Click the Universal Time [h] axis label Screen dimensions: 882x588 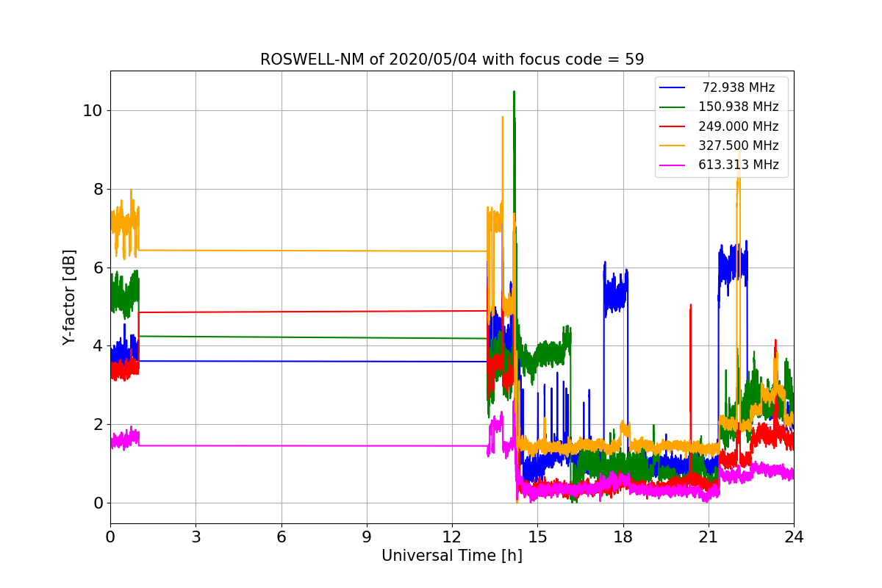(451, 556)
